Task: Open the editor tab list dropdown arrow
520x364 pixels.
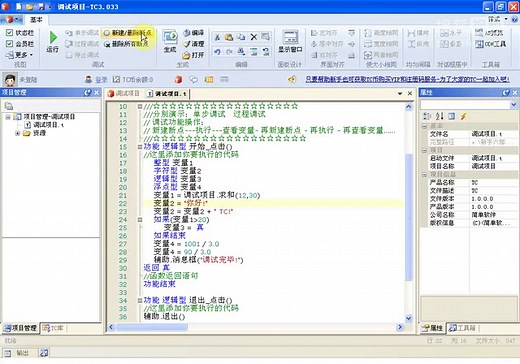Action: pos(400,94)
